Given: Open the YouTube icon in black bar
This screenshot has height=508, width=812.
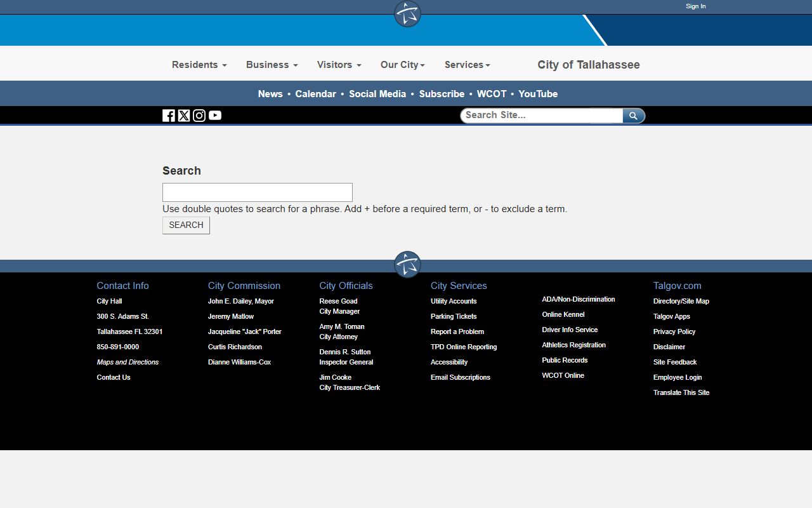Looking at the screenshot, I should (x=215, y=116).
